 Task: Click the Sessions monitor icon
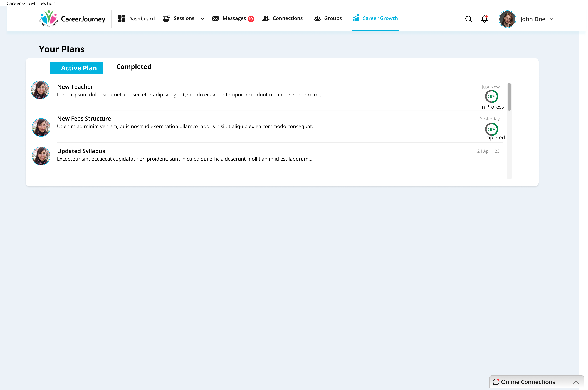point(166,18)
